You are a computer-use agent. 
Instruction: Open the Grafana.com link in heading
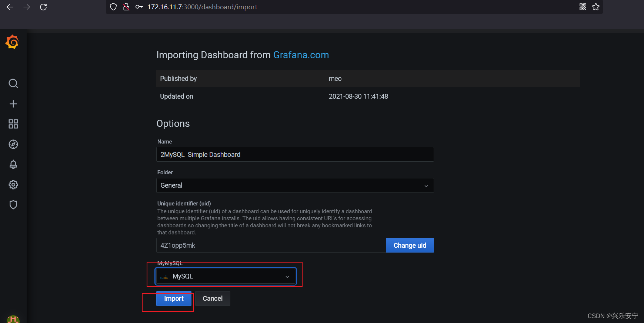(x=301, y=55)
